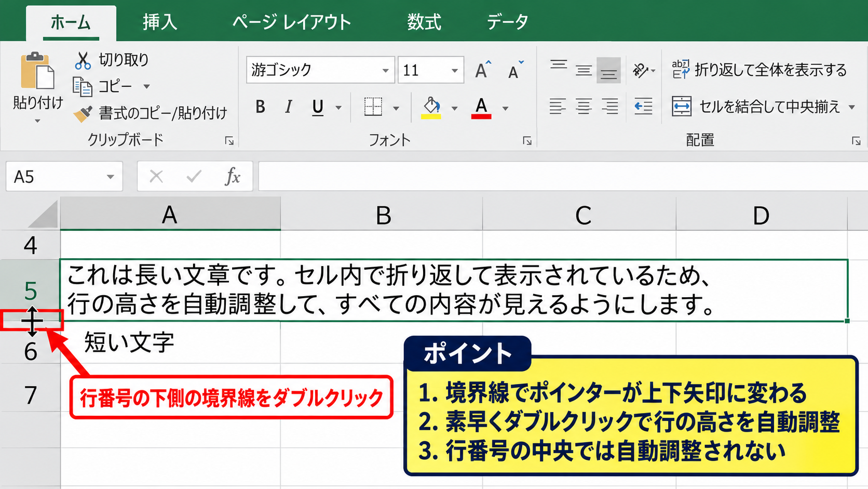The width and height of the screenshot is (868, 489).
Task: Open the font size 11 dropdown
Action: click(455, 71)
